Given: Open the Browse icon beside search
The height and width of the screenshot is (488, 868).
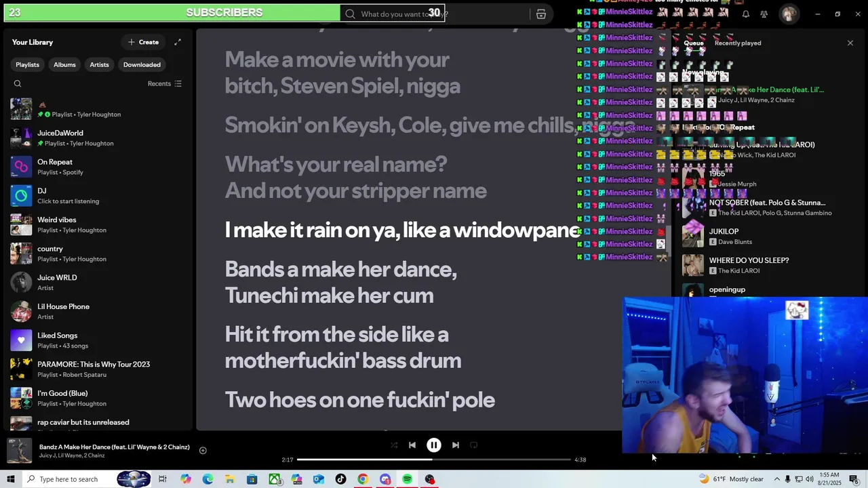Looking at the screenshot, I should (x=541, y=14).
